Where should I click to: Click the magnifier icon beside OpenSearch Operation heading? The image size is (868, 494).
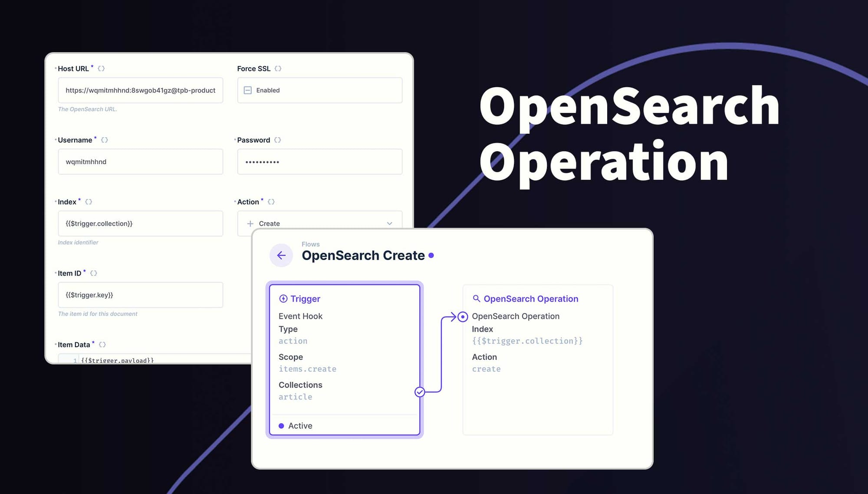pos(476,299)
